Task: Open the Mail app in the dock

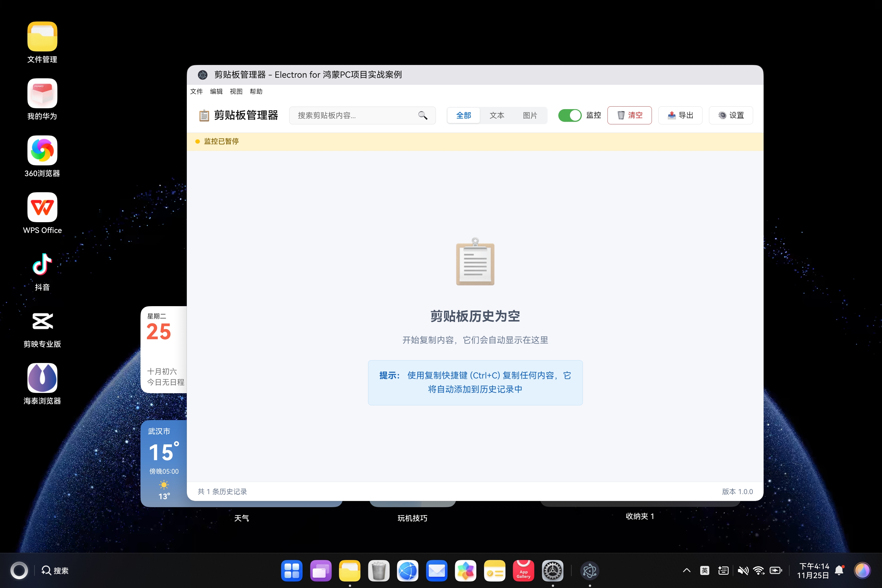Action: (x=437, y=571)
